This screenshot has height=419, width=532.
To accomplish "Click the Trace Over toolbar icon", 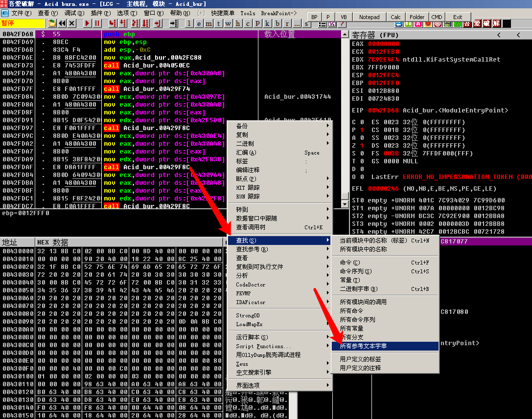I will (x=145, y=23).
